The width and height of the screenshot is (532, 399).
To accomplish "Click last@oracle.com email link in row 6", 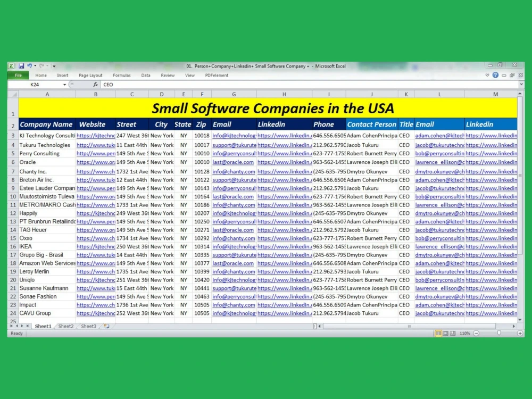I will (x=233, y=162).
